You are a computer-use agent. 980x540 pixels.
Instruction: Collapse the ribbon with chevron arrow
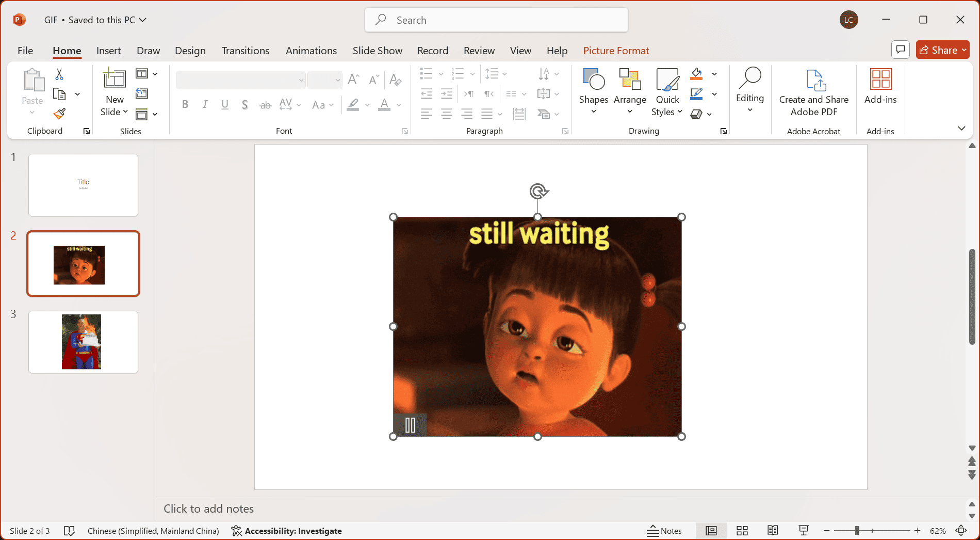pos(961,128)
